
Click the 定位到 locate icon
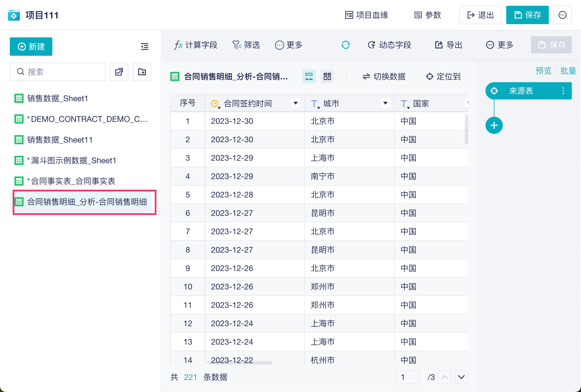coord(429,76)
